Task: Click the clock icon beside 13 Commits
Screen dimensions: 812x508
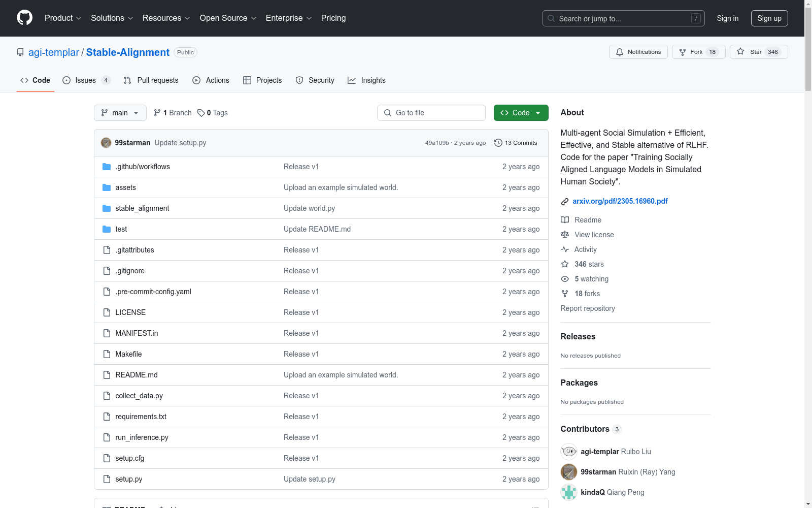Action: click(x=498, y=143)
